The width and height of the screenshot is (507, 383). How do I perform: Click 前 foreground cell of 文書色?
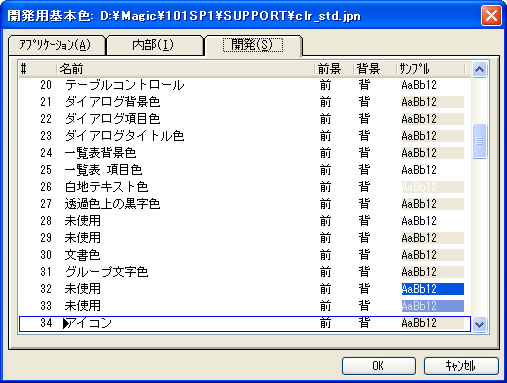(x=326, y=255)
